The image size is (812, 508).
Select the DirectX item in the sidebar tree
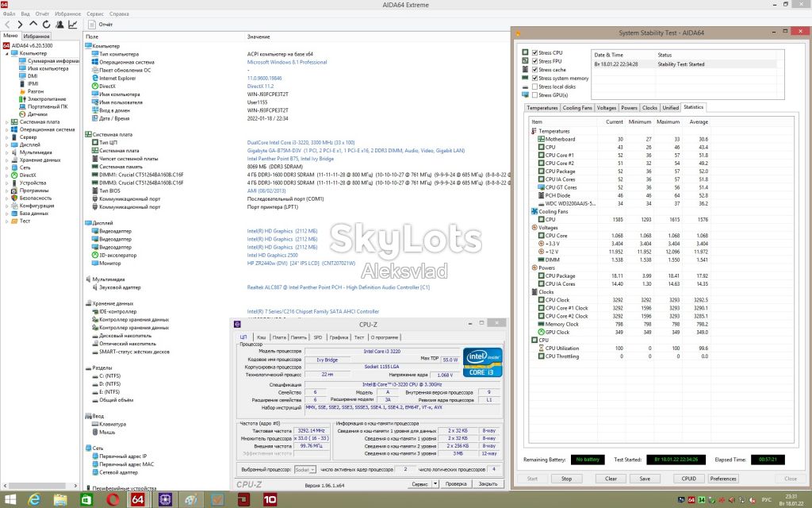coord(28,175)
